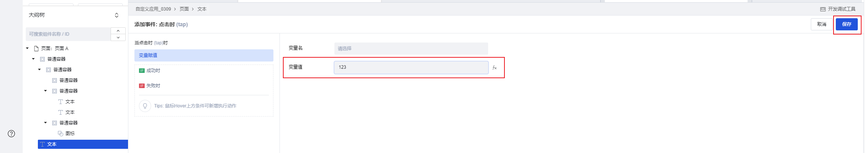This screenshot has width=868, height=153.
Task: Open the help question mark icon
Action: click(x=11, y=134)
